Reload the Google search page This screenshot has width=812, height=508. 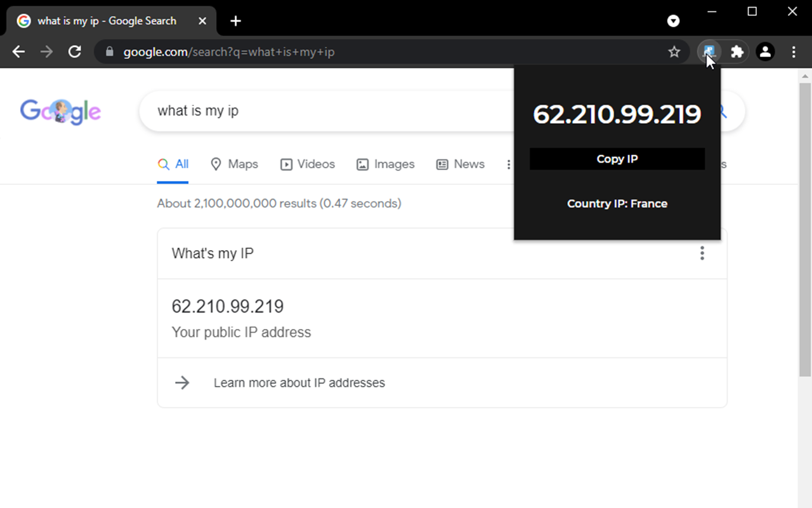click(74, 51)
